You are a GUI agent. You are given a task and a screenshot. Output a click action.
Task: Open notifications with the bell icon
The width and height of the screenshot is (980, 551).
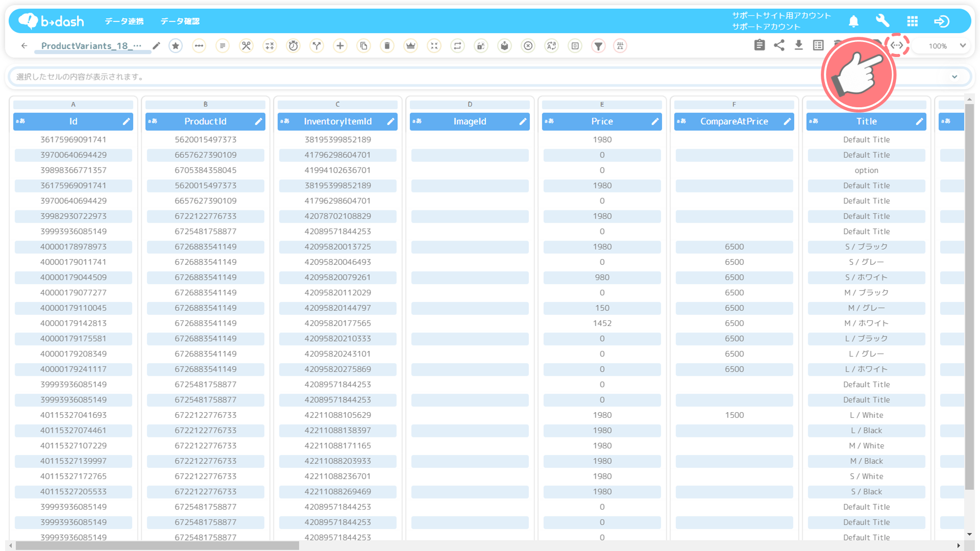click(x=853, y=21)
